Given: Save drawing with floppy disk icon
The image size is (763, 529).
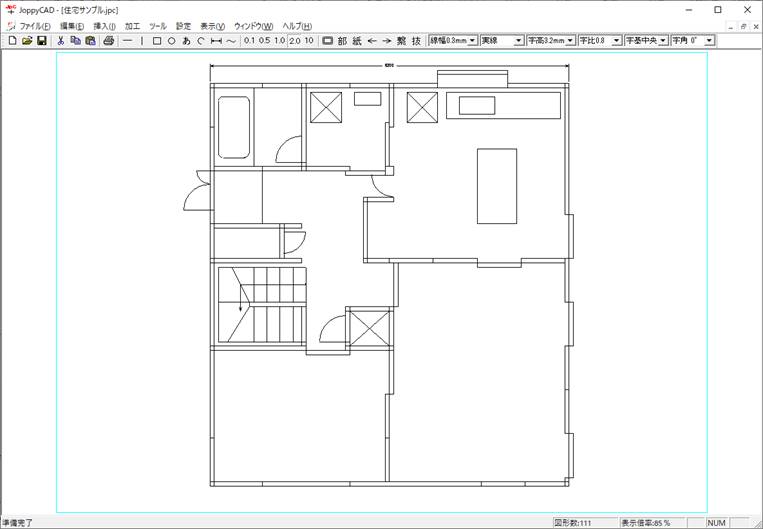Looking at the screenshot, I should (42, 41).
